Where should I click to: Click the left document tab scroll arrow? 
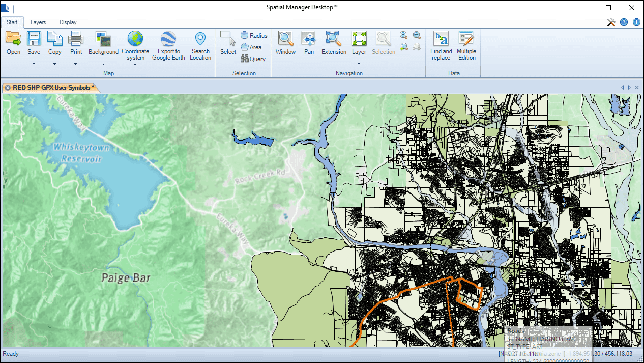(622, 88)
